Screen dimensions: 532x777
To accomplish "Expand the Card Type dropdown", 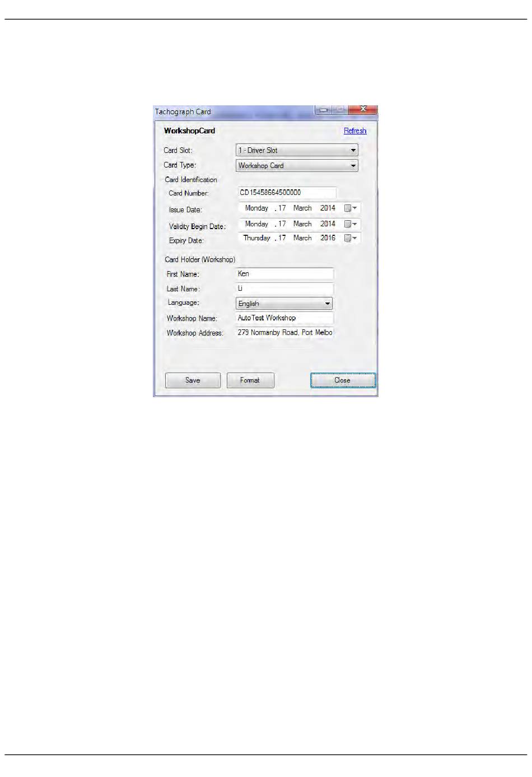I will (x=297, y=165).
